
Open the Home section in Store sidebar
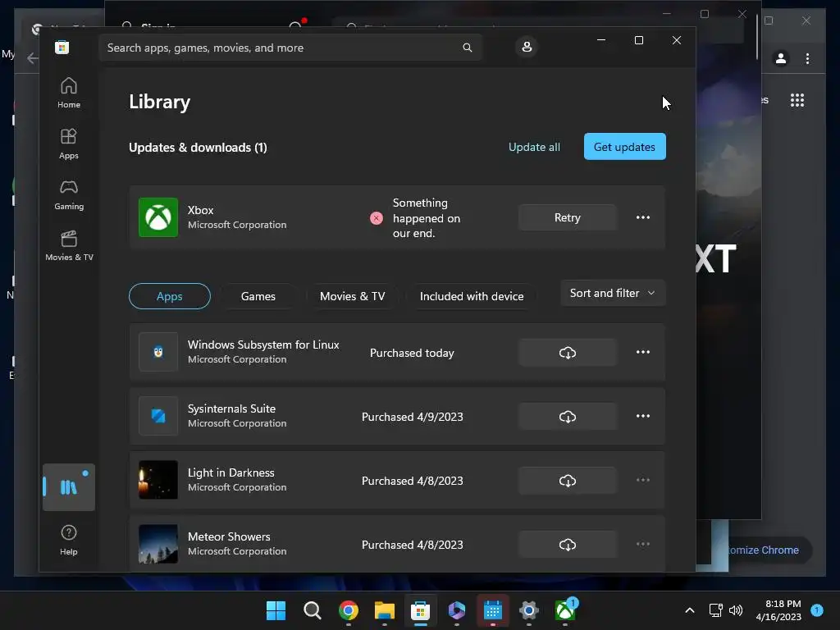tap(69, 93)
